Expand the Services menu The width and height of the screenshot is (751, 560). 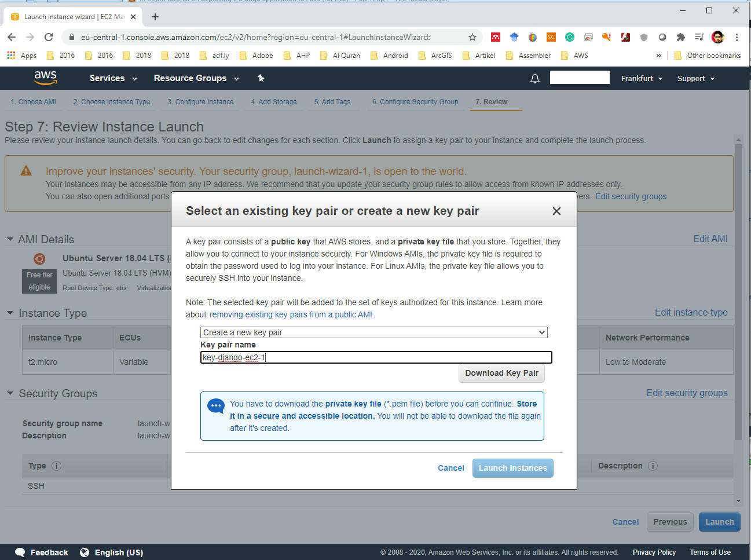113,78
